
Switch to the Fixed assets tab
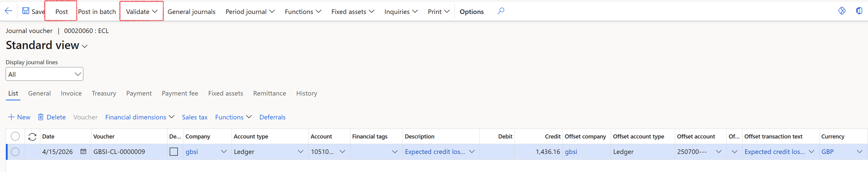(x=226, y=93)
